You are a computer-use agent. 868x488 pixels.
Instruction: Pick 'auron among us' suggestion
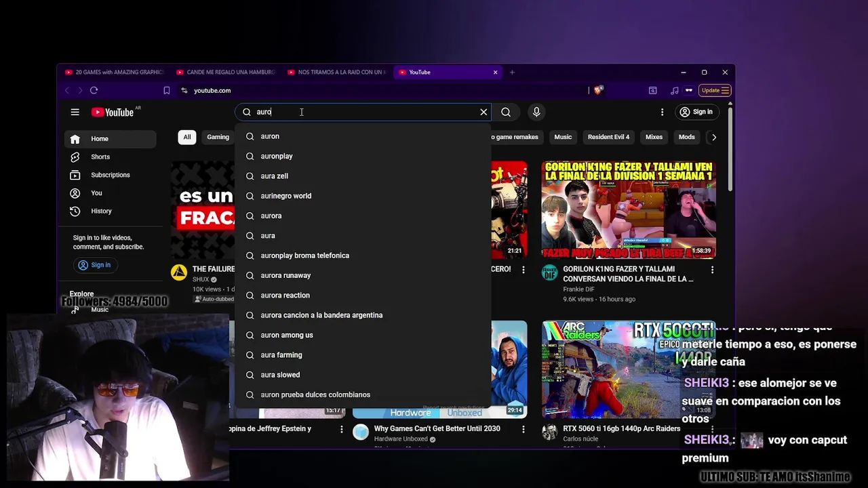363,335
